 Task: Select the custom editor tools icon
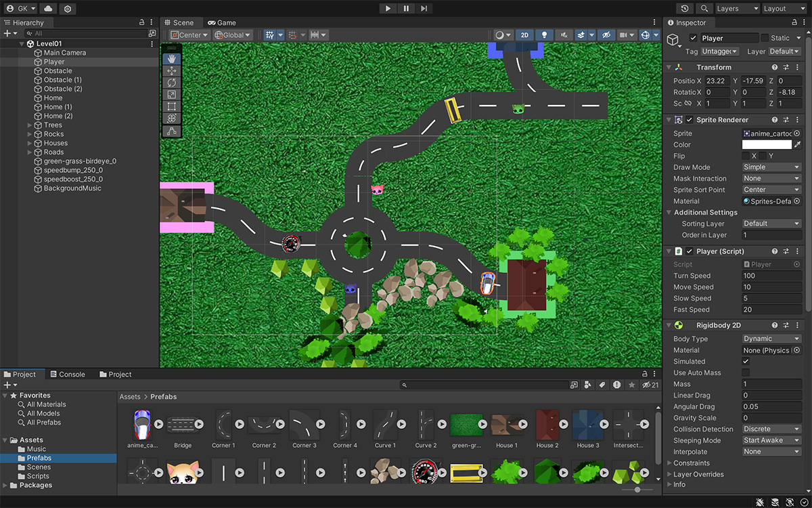coord(171,131)
